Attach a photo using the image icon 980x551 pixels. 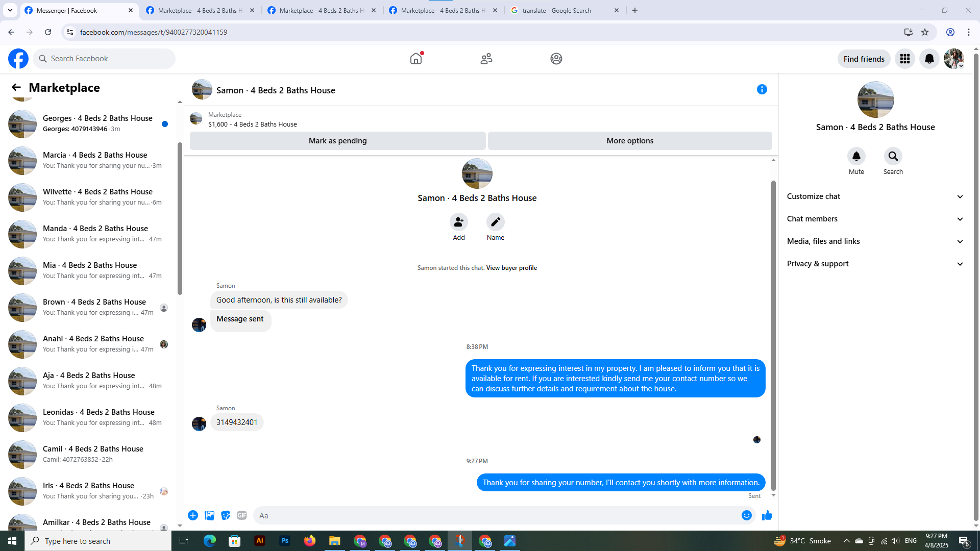[x=209, y=515]
